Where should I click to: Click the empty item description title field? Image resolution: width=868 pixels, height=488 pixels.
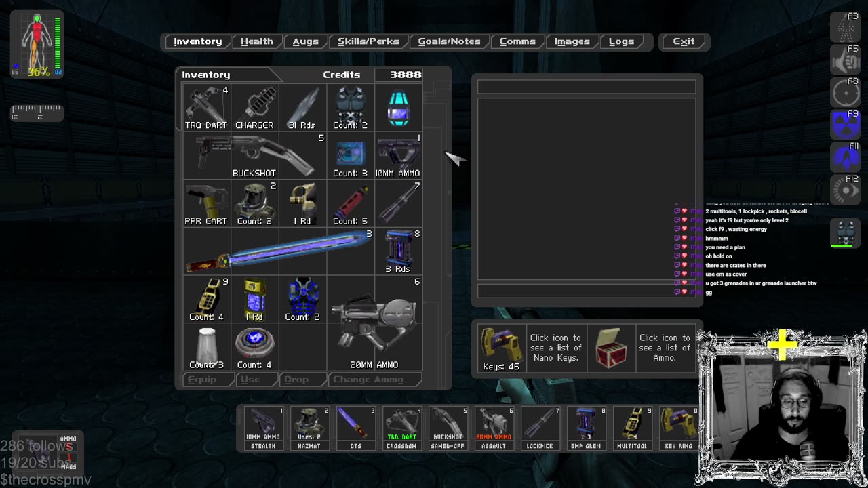click(x=587, y=87)
